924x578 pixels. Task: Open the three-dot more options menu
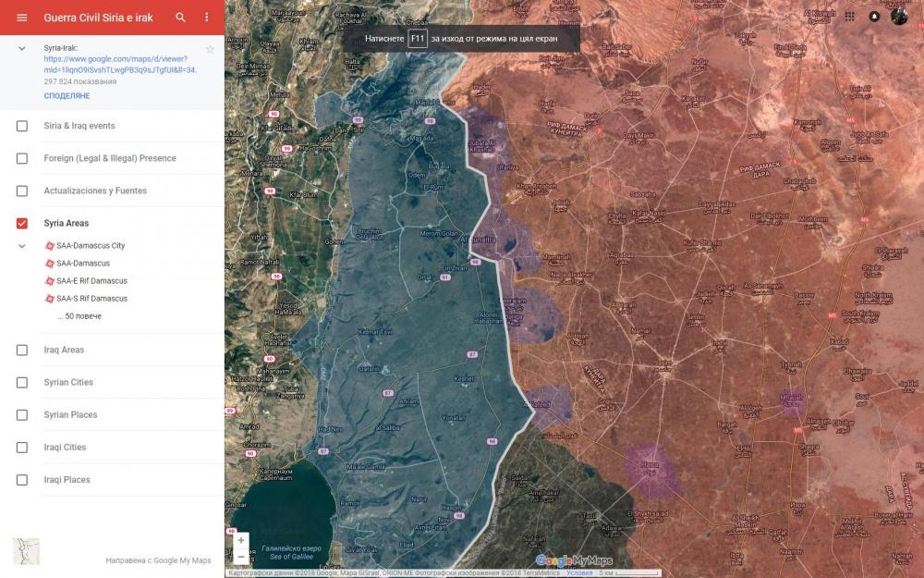point(206,18)
